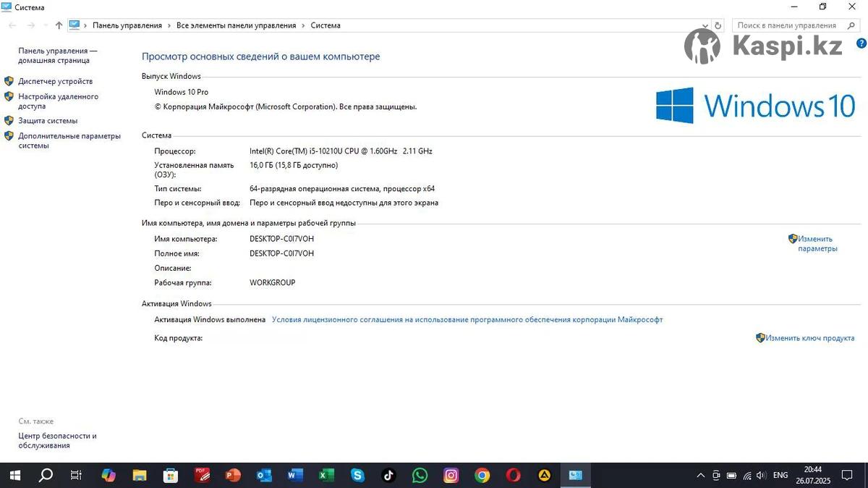Open the volume tray icon
The width and height of the screenshot is (868, 488).
[762, 476]
